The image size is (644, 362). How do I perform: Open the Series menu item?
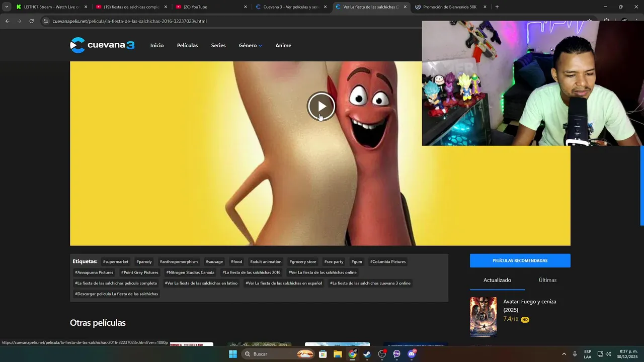[218, 45]
